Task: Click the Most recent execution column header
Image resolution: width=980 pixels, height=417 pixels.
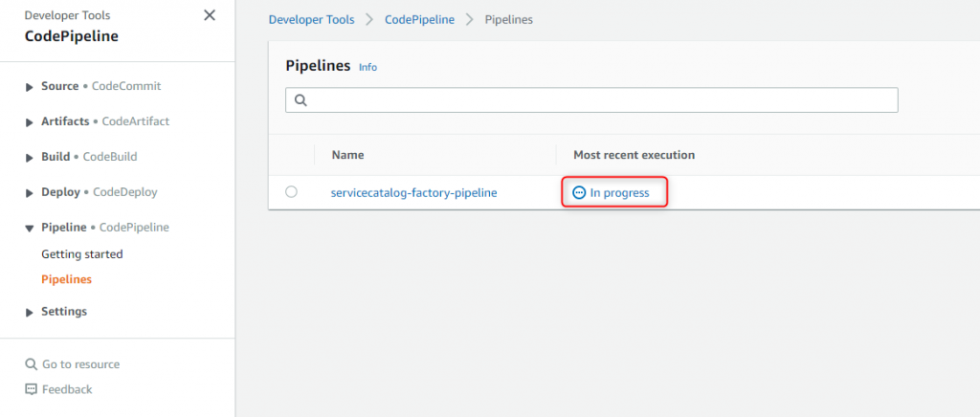Action: [x=634, y=154]
